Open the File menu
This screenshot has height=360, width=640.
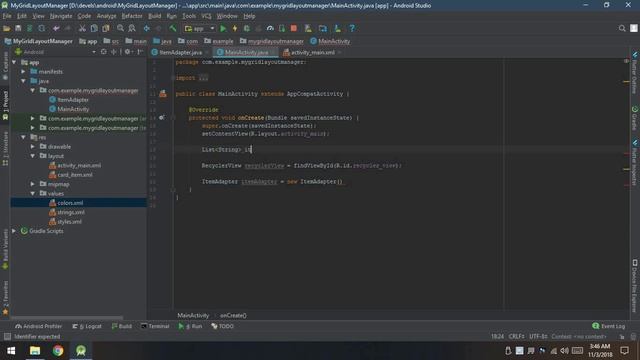(x=7, y=16)
